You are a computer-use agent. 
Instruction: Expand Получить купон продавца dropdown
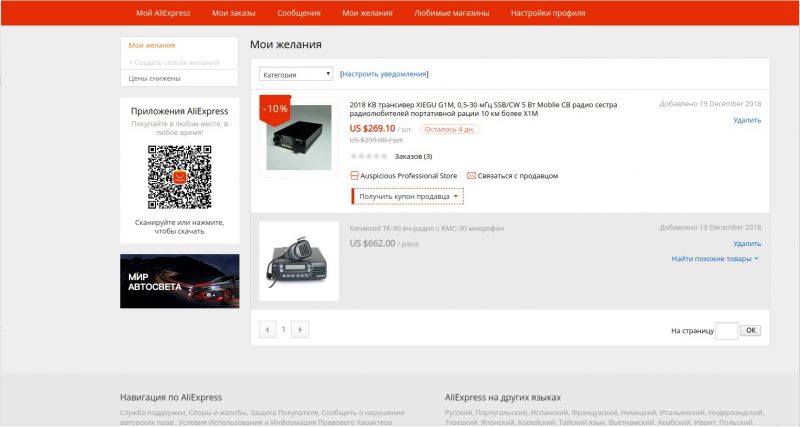(407, 196)
